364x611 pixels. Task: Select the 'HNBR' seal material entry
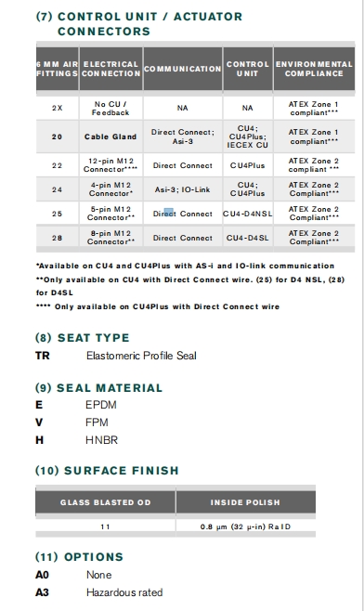pyautogui.click(x=102, y=440)
